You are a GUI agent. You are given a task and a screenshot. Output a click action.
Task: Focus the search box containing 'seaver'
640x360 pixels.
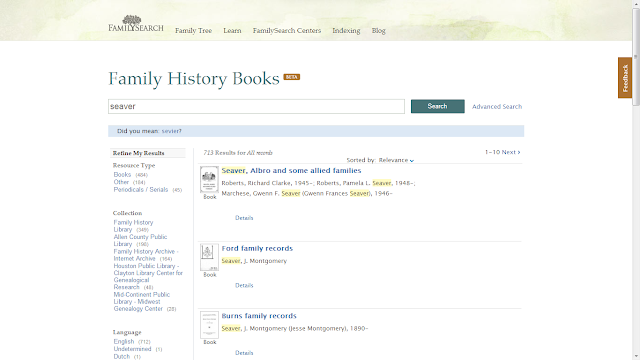point(256,107)
